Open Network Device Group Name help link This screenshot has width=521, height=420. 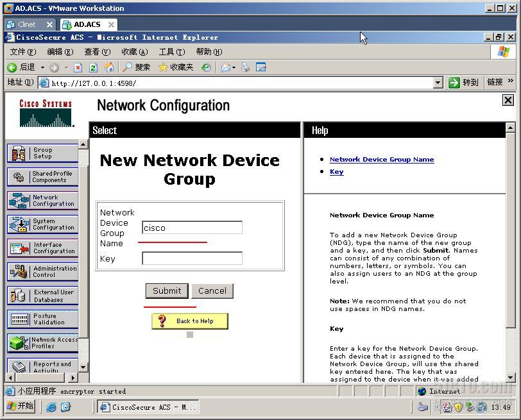[382, 160]
